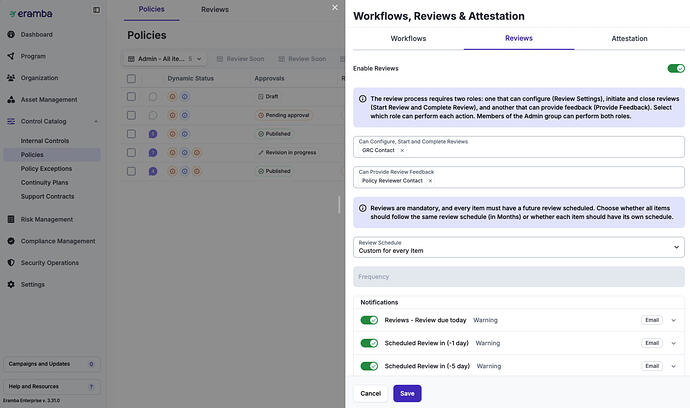The width and height of the screenshot is (690, 408).
Task: Open Help and Resources
Action: (x=51, y=386)
